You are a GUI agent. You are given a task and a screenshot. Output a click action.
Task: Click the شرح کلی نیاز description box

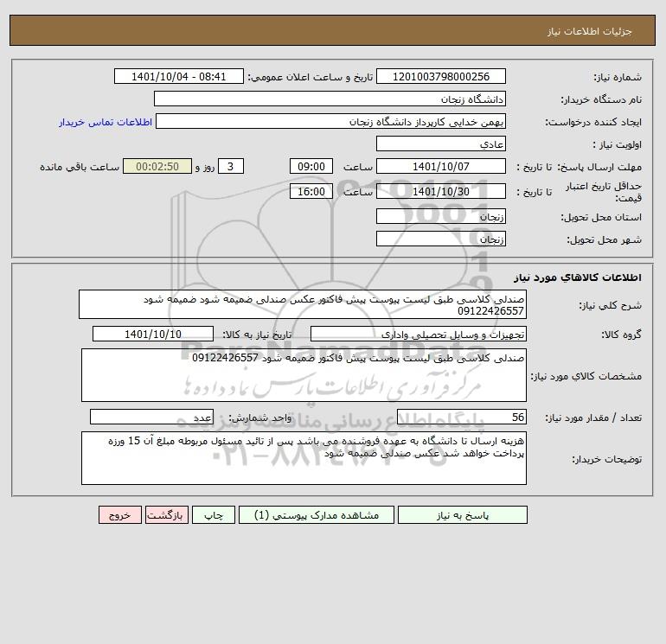(303, 304)
